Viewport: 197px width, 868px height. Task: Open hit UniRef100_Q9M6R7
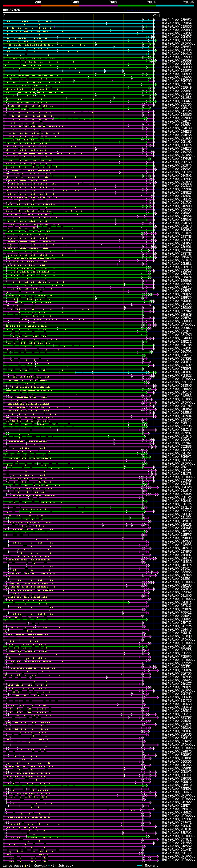tap(177, 37)
